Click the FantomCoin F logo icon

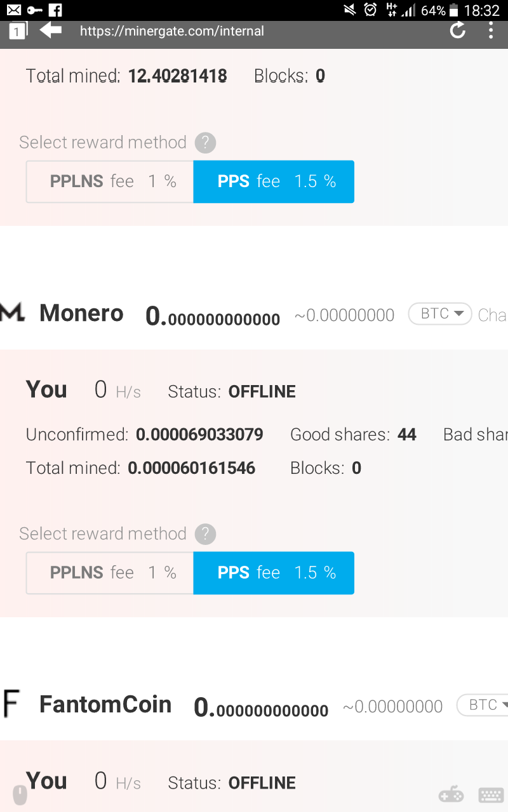pos(10,704)
